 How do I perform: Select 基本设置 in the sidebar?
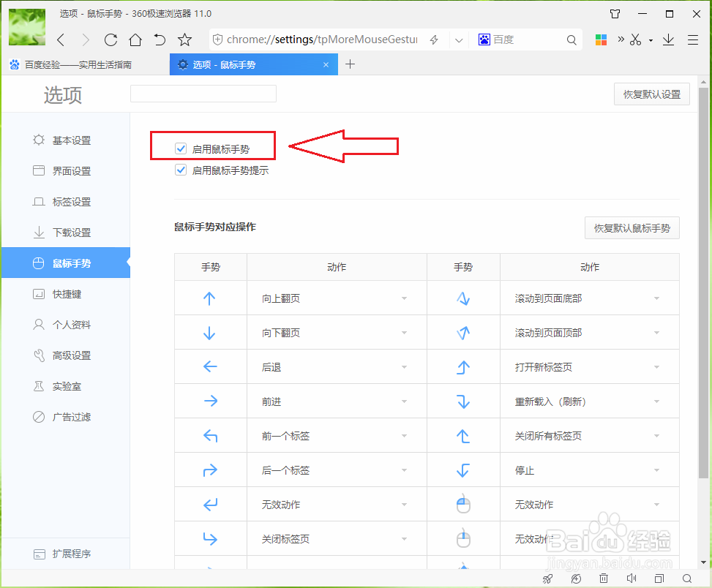(x=73, y=140)
